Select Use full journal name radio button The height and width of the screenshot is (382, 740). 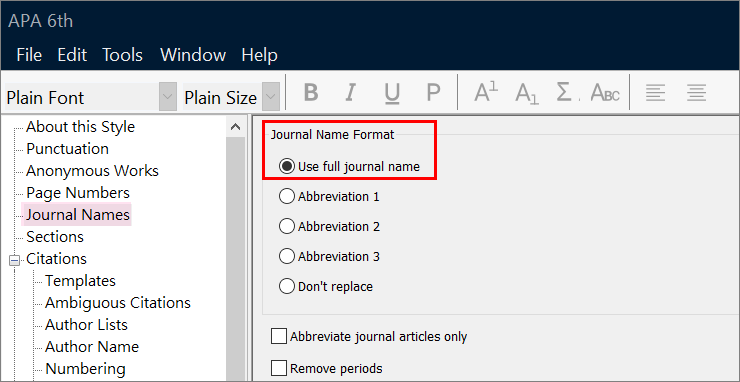coord(286,166)
